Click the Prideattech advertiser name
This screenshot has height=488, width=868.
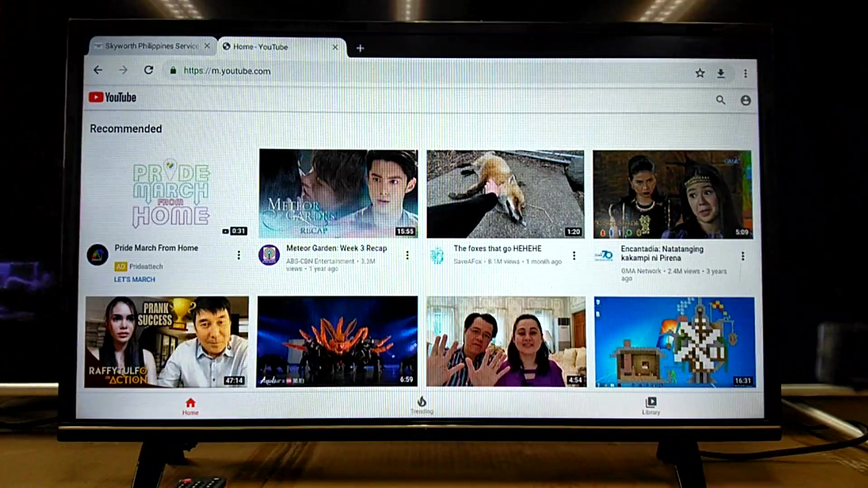tap(146, 267)
